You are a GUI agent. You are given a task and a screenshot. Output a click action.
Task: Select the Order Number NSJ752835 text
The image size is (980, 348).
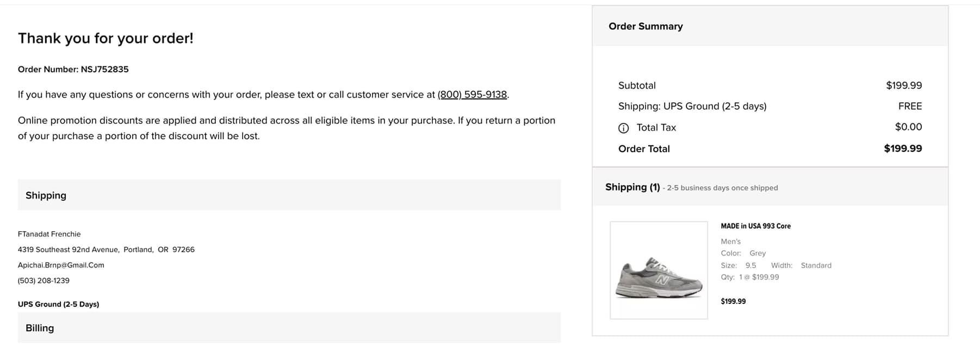pos(73,70)
